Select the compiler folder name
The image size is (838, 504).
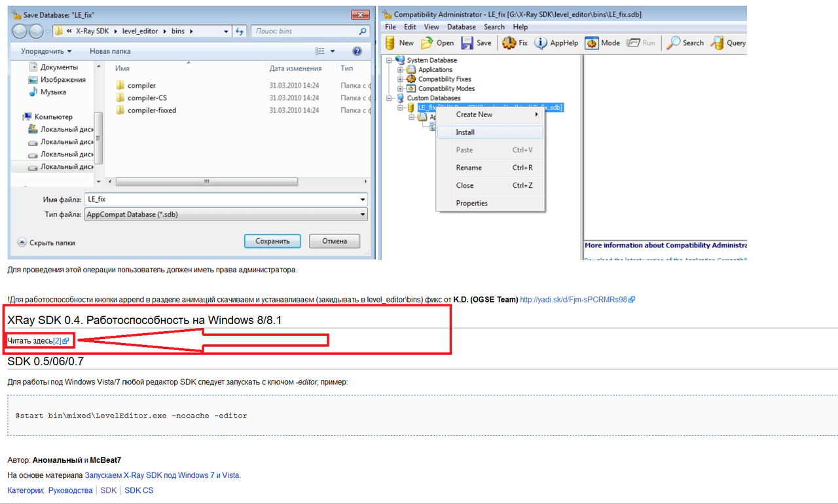click(141, 85)
